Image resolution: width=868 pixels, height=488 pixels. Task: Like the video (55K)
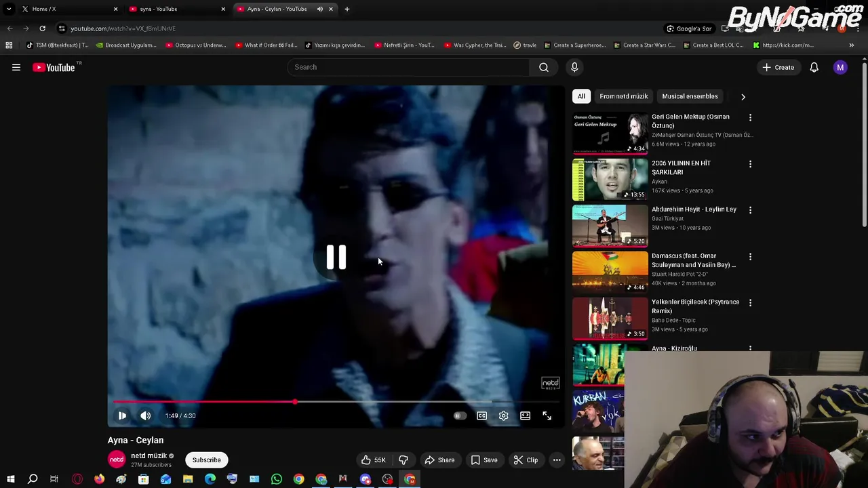pos(374,460)
